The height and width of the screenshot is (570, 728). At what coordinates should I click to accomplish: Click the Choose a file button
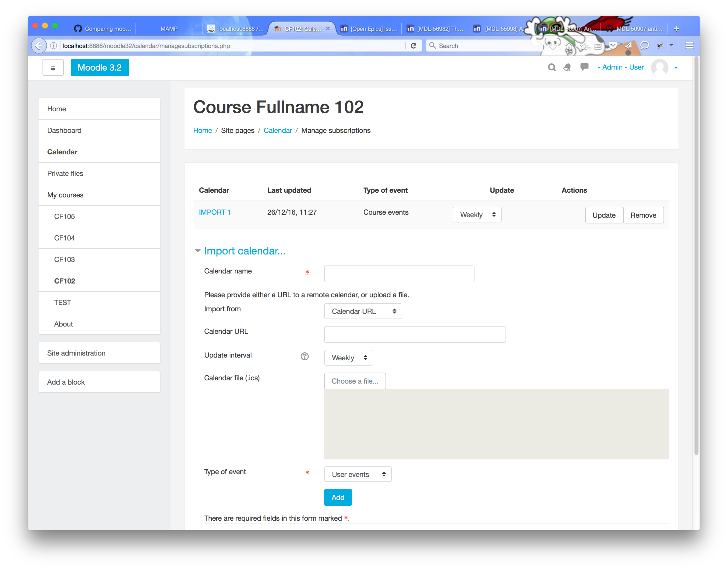click(355, 381)
